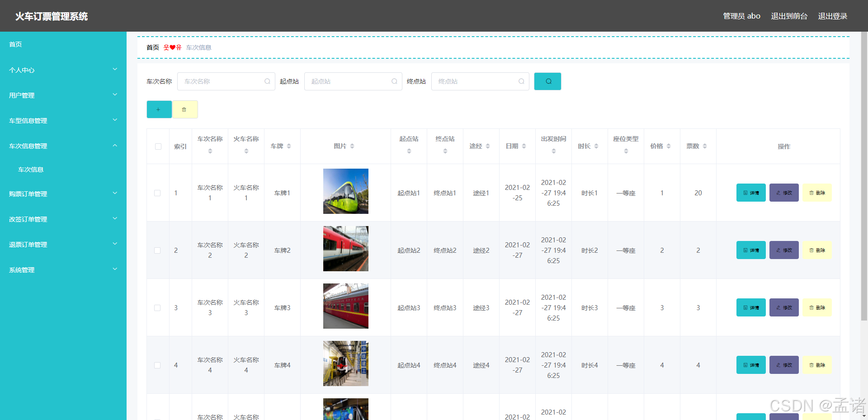Expand 系统管理 sidebar menu
Screen dimensions: 868x420
pyautogui.click(x=63, y=269)
